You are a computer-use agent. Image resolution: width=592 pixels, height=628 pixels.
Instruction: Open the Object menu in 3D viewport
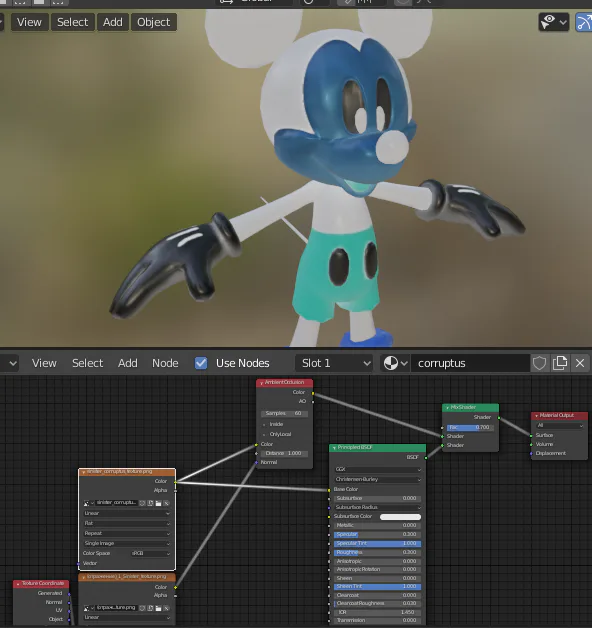pyautogui.click(x=153, y=22)
